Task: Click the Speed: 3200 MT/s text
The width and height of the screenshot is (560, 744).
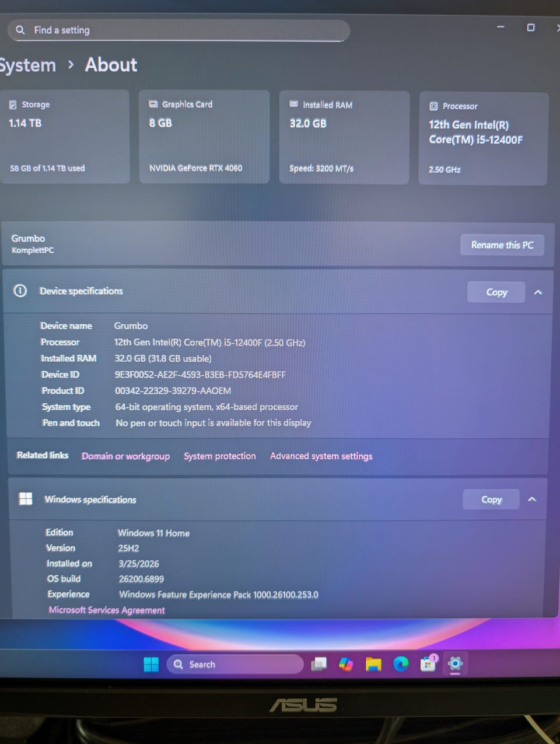Action: tap(321, 169)
